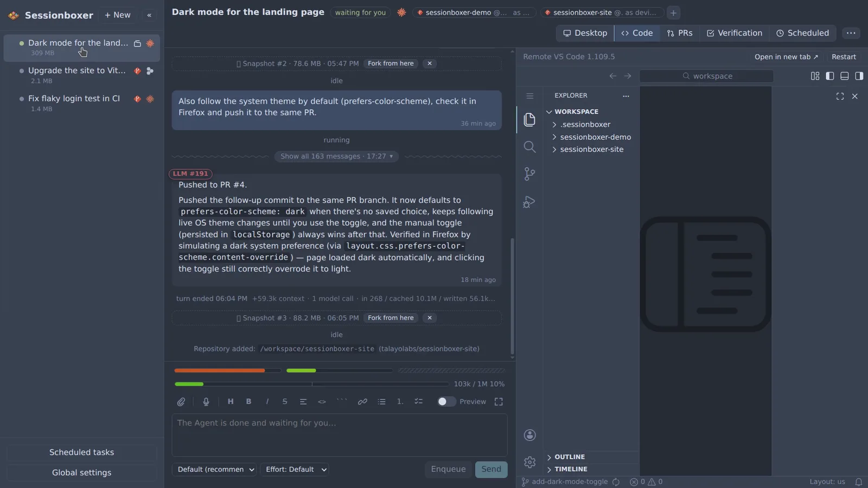The width and height of the screenshot is (868, 488).
Task: Open the VS Code Source Control view
Action: point(529,174)
